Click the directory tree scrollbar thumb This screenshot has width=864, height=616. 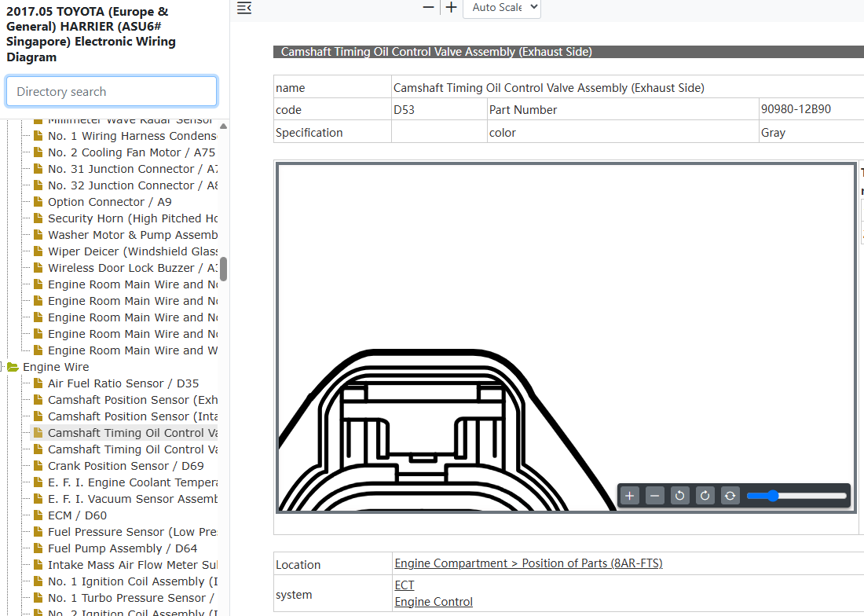coord(223,269)
